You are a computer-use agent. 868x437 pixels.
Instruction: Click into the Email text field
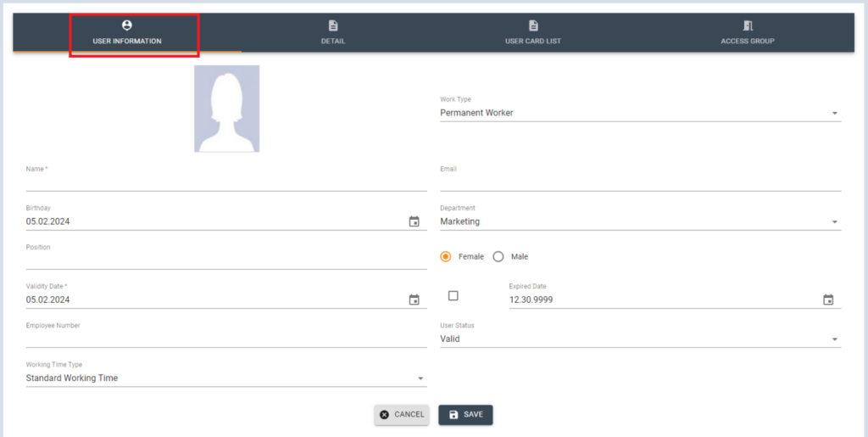coord(640,182)
